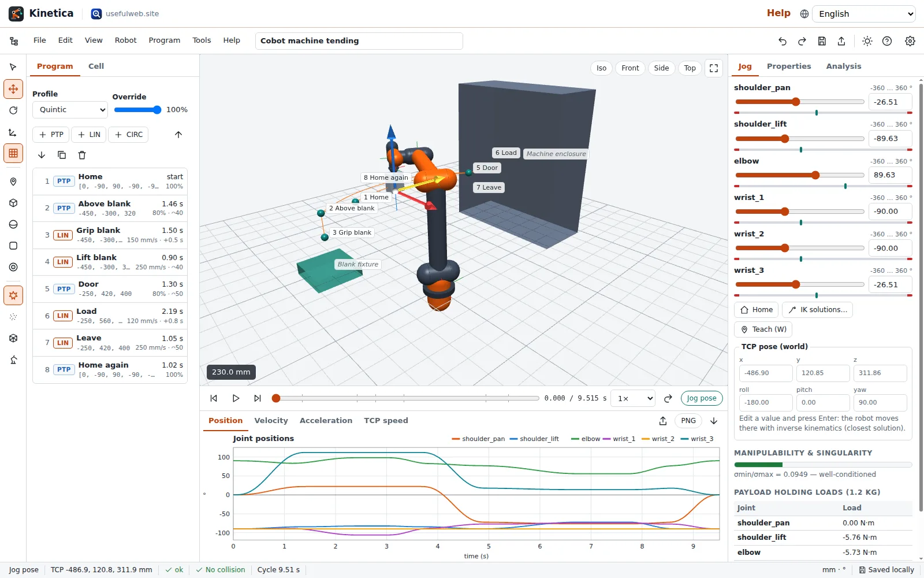This screenshot has height=578, width=924.
Task: Download the chart data arrow
Action: coord(714,421)
